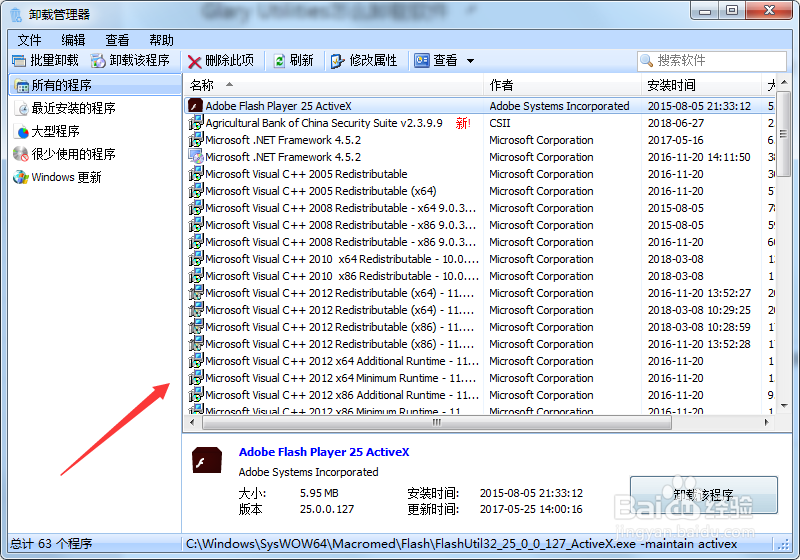The image size is (800, 560).
Task: Select Visual C++ 2008 Redistributable - x64 row
Action: click(479, 208)
